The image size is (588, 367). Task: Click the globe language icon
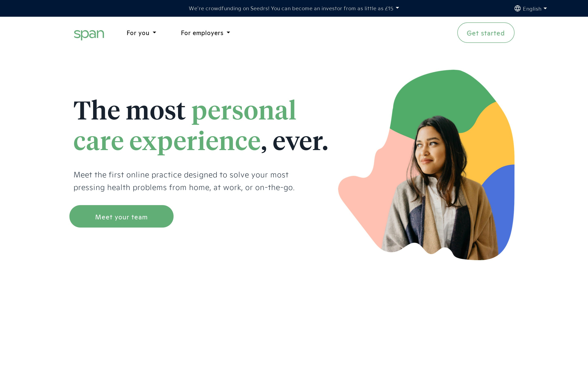click(517, 9)
